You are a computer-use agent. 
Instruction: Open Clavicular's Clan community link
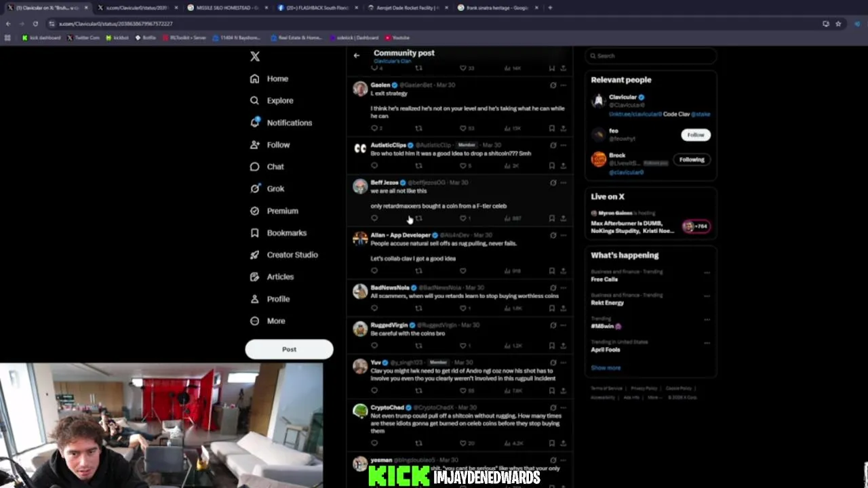(x=392, y=61)
